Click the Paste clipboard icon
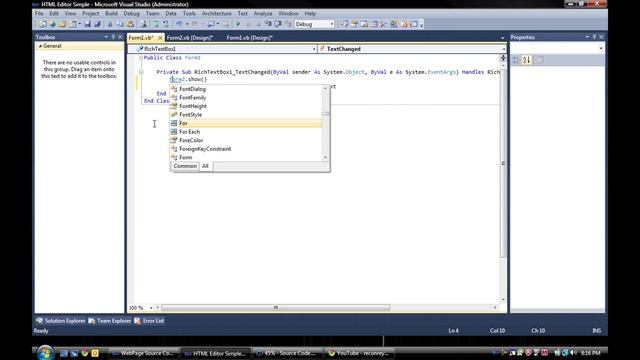 point(130,24)
